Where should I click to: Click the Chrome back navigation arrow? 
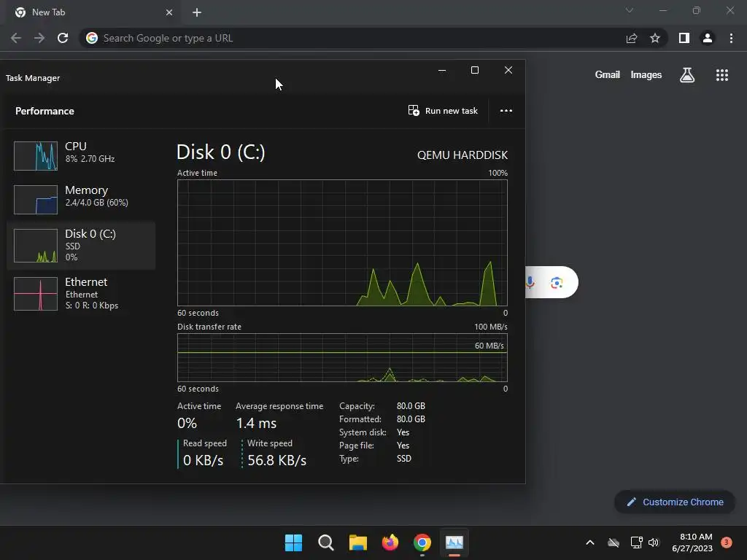coord(16,38)
